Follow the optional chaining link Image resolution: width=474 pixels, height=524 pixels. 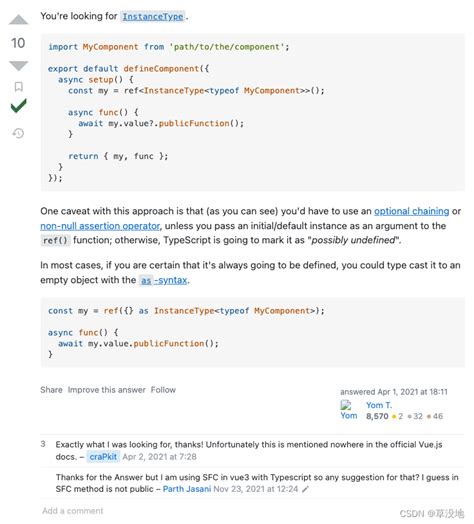(411, 211)
